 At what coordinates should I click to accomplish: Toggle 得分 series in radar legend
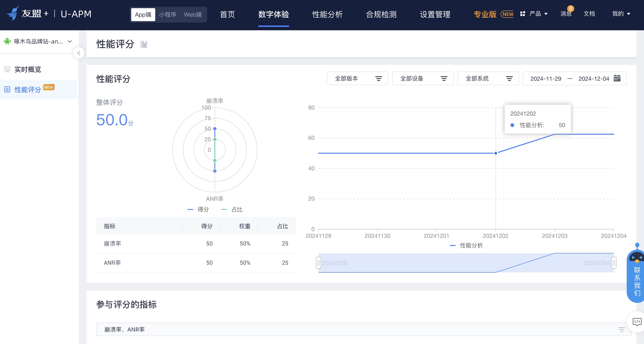[x=198, y=209]
